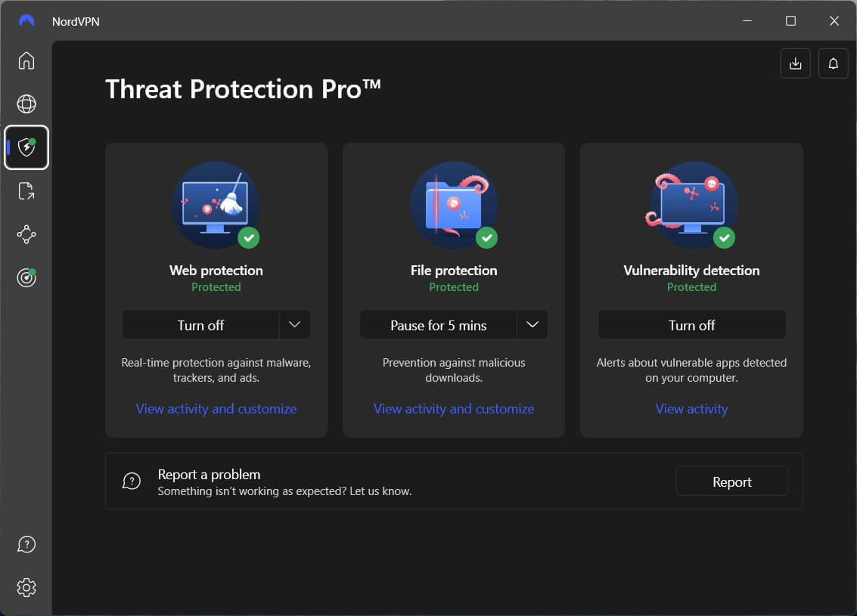Click the File protection folder illustration
Image resolution: width=857 pixels, height=616 pixels.
click(x=454, y=205)
